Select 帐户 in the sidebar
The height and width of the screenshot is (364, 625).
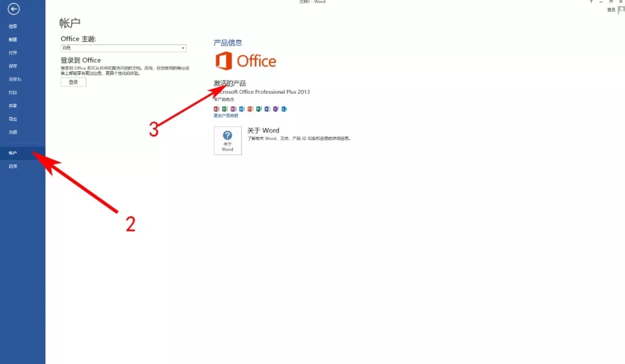[23, 153]
